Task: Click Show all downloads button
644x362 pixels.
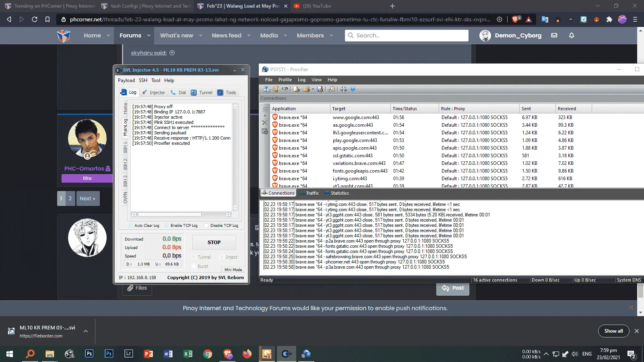Action: 613,331
